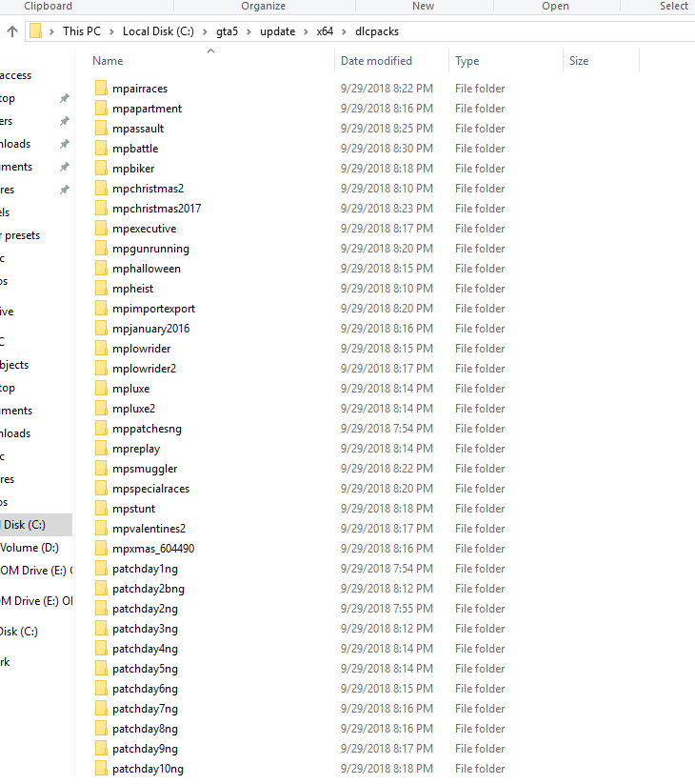Click the mpbattle folder icon

click(x=101, y=148)
